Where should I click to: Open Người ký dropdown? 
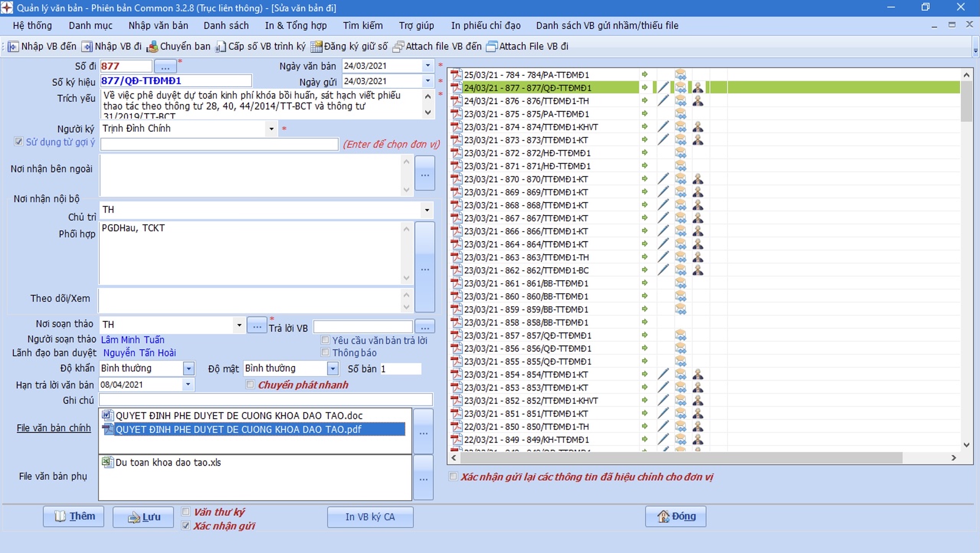pos(271,129)
